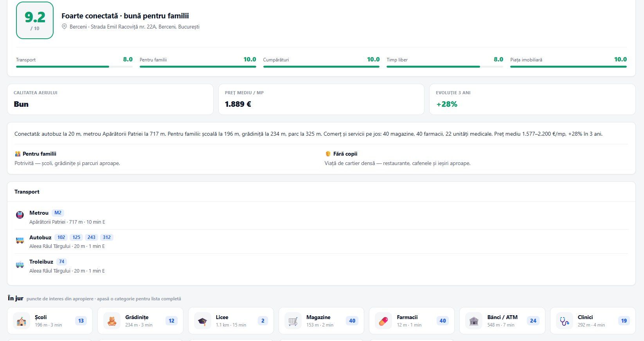Image resolution: width=644 pixels, height=341 pixels.
Task: Click the Calitatea aerului card showing Bun
Action: click(110, 99)
